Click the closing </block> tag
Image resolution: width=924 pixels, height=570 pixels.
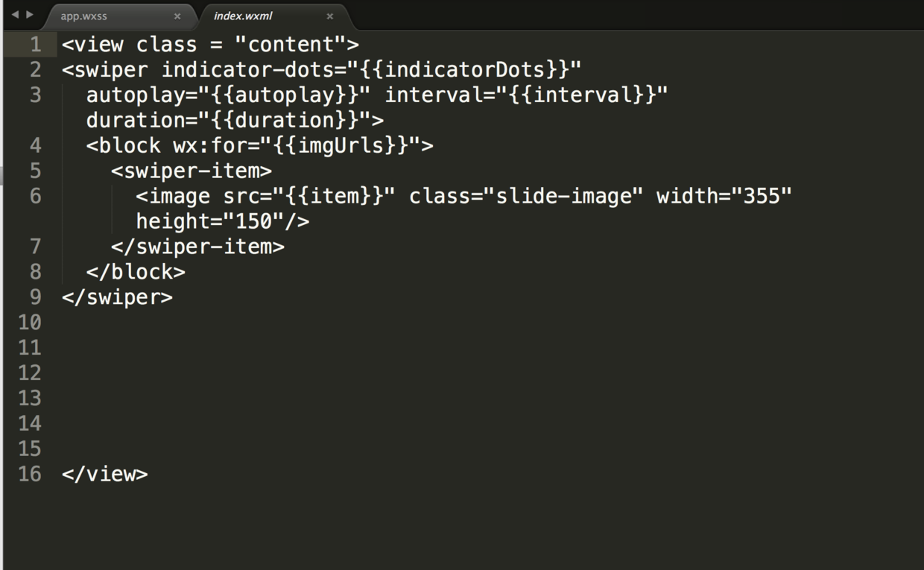[136, 272]
